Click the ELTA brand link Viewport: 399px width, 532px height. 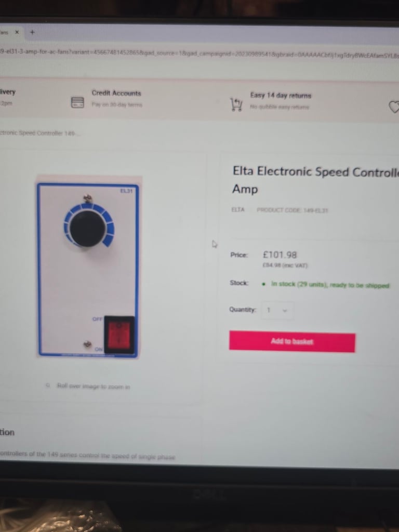238,210
